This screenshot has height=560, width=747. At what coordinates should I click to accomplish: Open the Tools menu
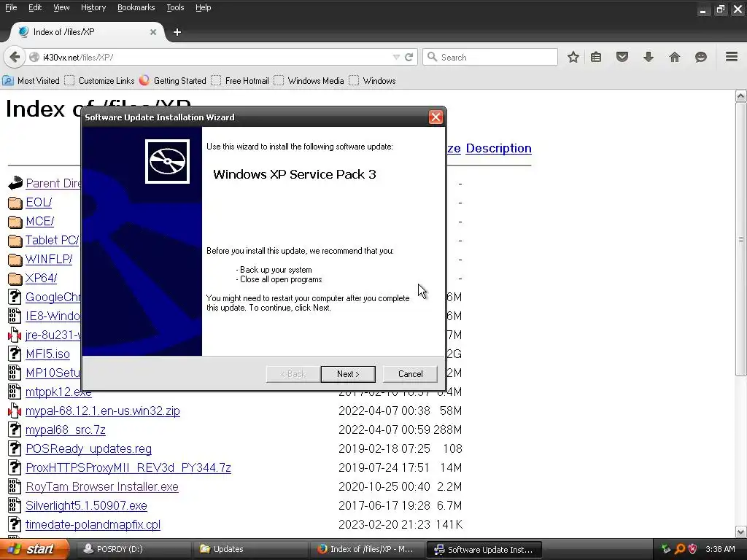tap(175, 7)
